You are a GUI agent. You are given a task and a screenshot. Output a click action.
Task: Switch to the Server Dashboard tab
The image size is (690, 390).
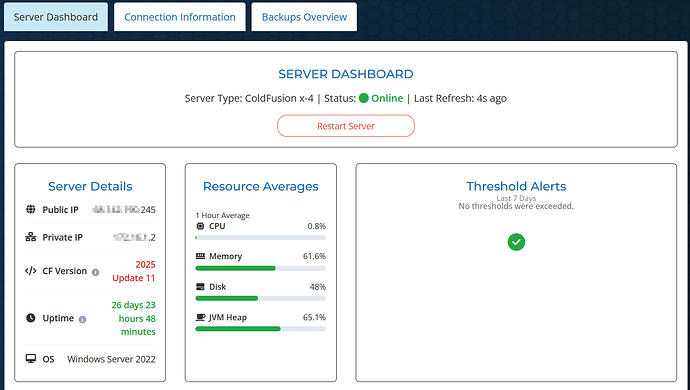pos(56,17)
